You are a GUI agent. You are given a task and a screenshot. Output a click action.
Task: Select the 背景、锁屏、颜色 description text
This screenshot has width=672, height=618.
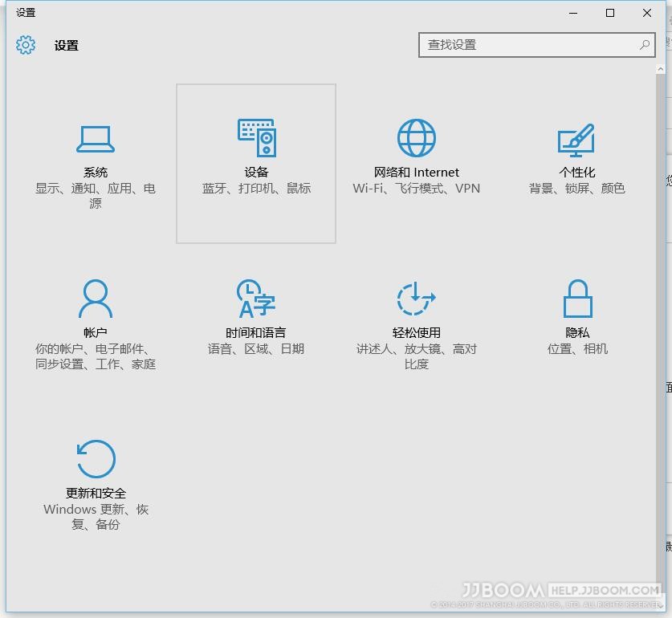click(576, 189)
